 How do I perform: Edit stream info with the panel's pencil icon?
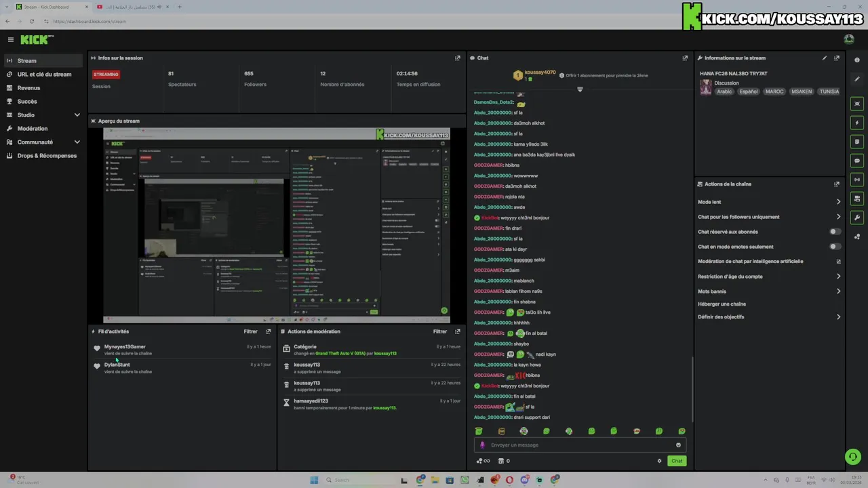(825, 58)
